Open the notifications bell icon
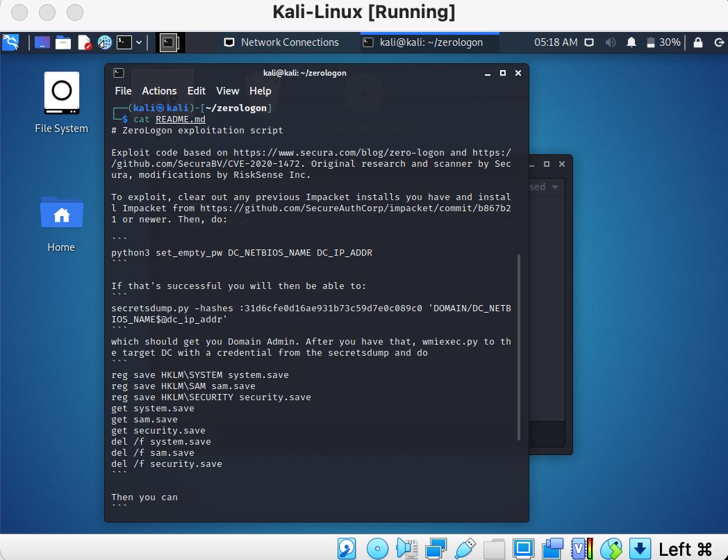 point(631,42)
